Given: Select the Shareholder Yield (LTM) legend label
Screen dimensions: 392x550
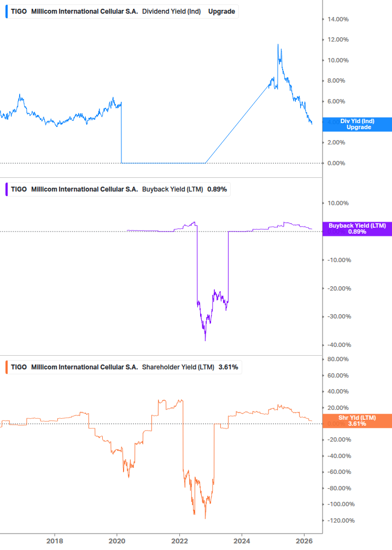Looking at the screenshot, I should pyautogui.click(x=178, y=367).
